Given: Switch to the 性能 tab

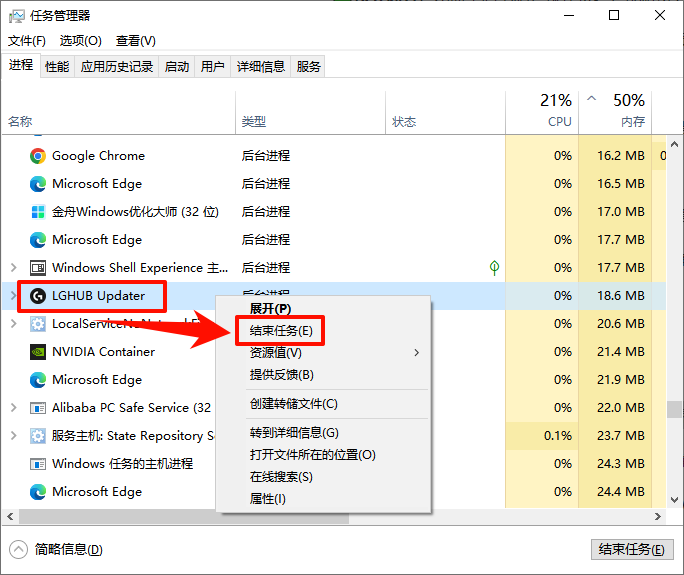Looking at the screenshot, I should [57, 67].
